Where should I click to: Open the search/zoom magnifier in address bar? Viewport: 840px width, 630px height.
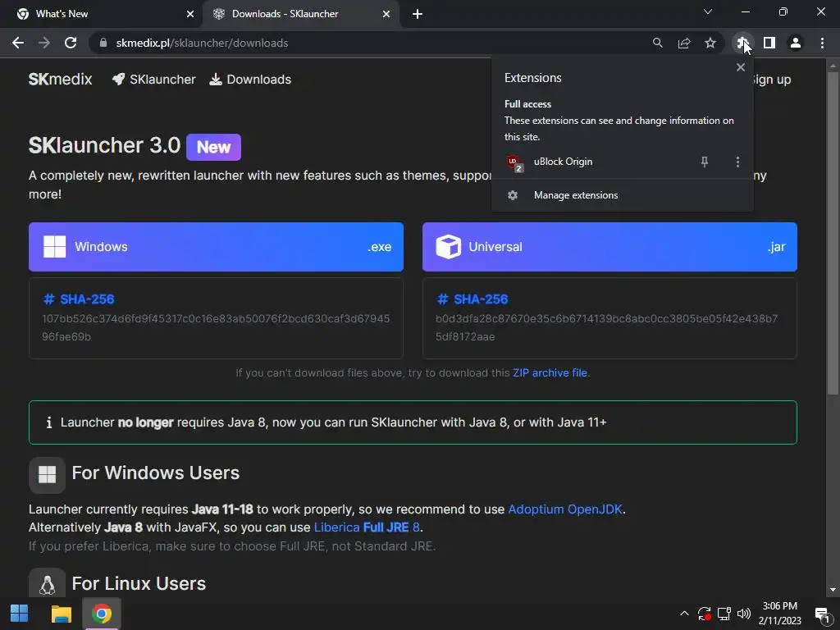657,43
